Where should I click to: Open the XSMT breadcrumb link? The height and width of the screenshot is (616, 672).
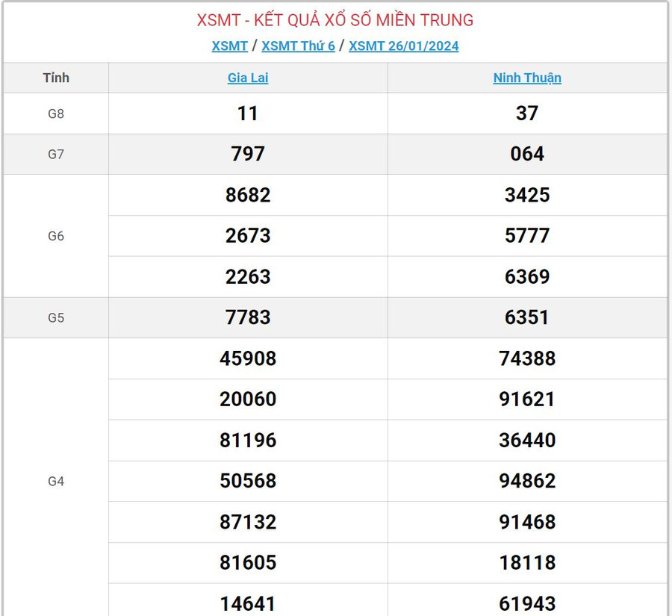click(x=229, y=46)
